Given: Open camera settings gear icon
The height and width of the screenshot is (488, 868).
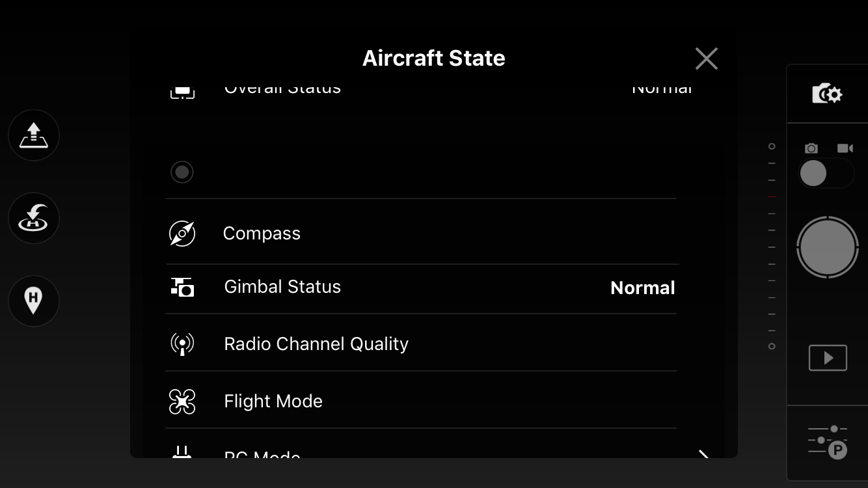Looking at the screenshot, I should (x=827, y=94).
